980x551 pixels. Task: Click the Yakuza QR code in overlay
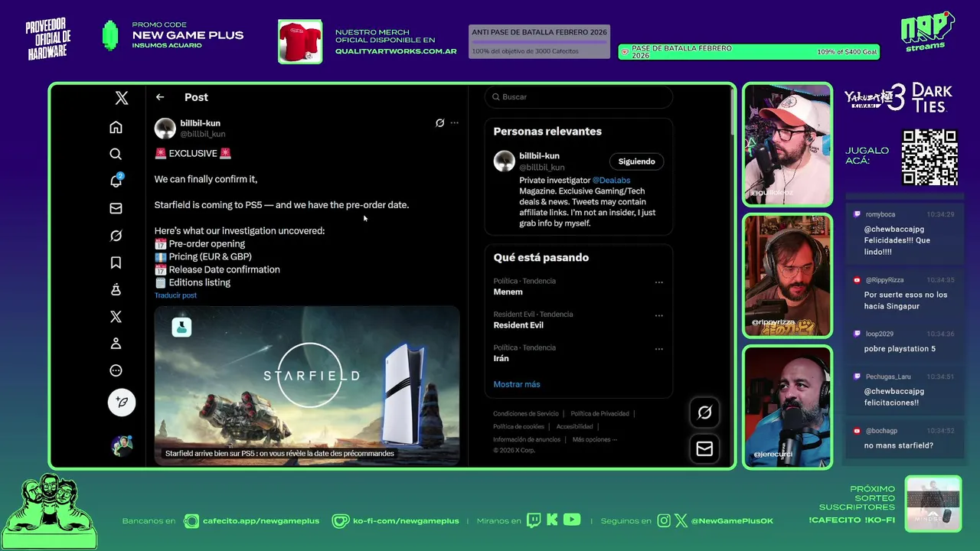coord(929,158)
